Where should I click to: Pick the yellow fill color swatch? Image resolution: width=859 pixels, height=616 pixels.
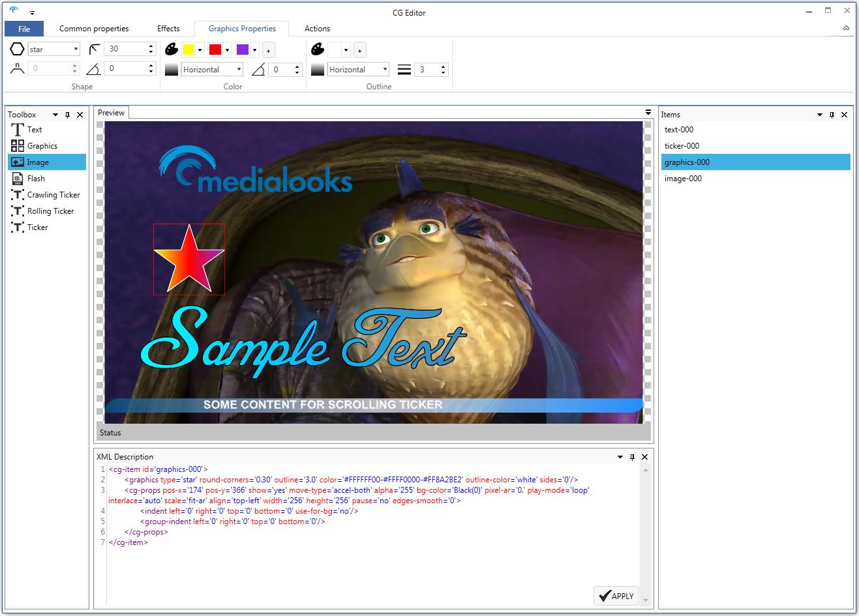coord(188,50)
